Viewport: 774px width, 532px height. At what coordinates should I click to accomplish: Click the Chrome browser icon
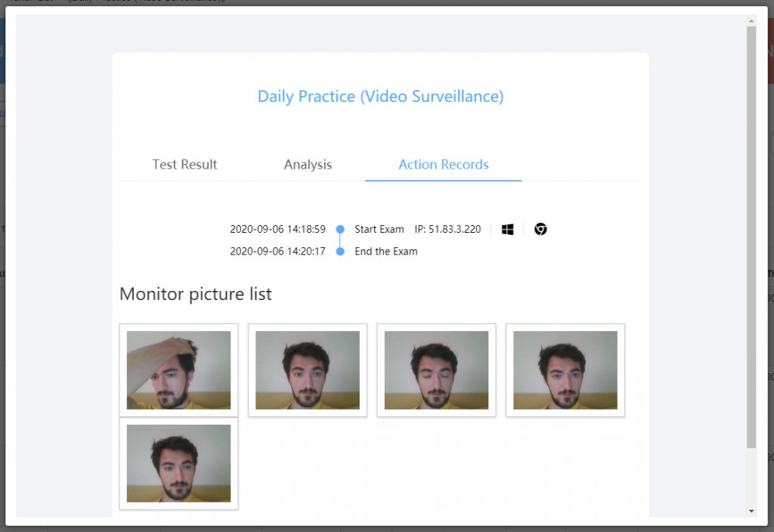tap(540, 229)
